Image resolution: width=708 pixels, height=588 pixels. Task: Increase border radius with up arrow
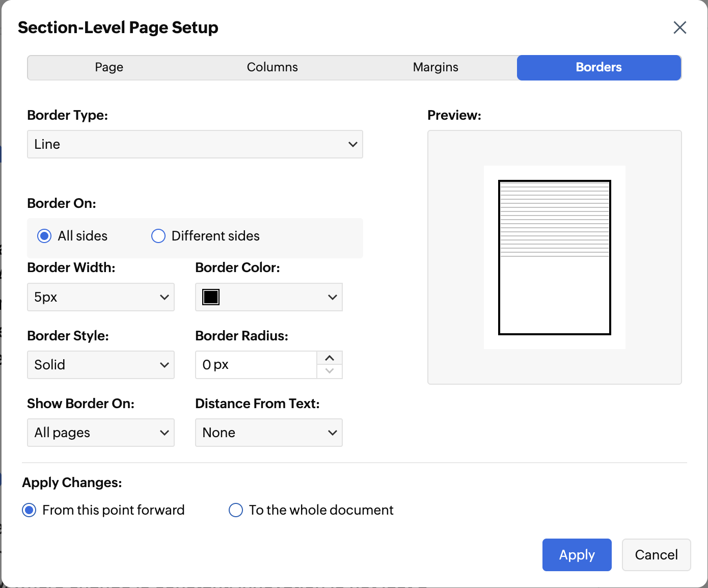coord(330,358)
